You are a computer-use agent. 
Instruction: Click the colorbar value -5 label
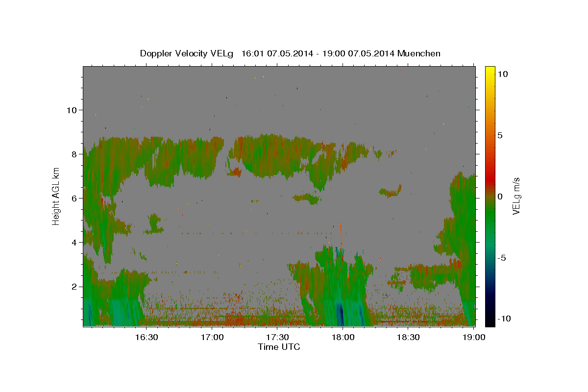click(502, 258)
